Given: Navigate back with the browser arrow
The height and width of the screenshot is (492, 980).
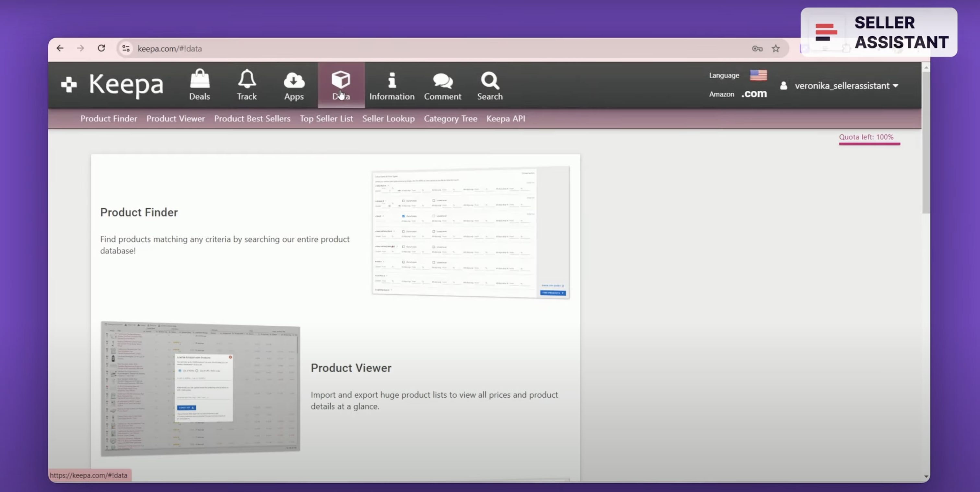Looking at the screenshot, I should tap(60, 48).
